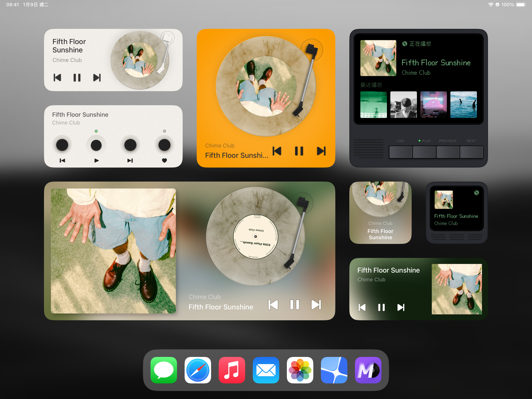Launch Safari from the dock
532x399 pixels.
(x=198, y=370)
